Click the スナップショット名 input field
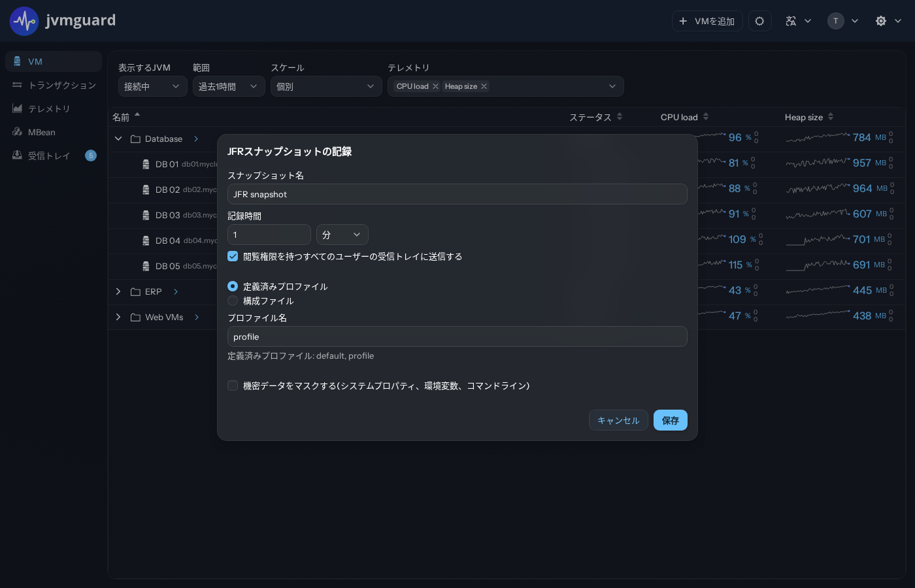Screen dimensions: 915x588 pos(457,194)
